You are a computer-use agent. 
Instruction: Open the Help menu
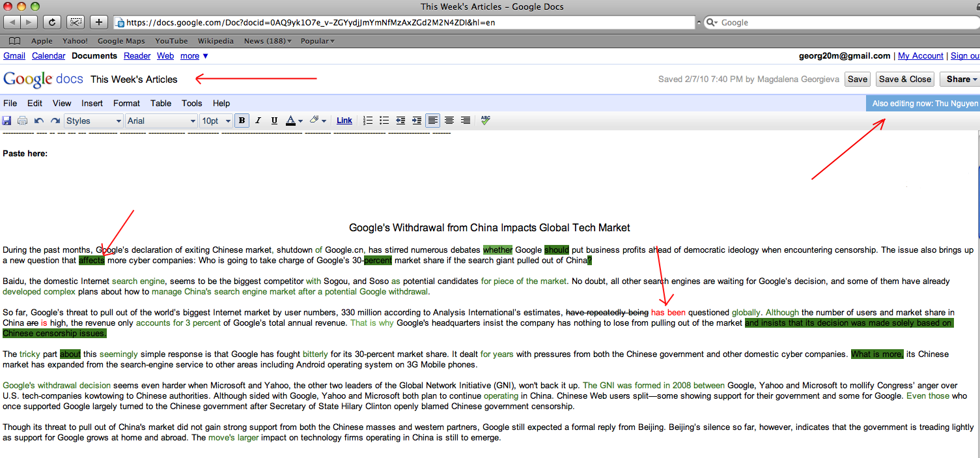tap(221, 103)
